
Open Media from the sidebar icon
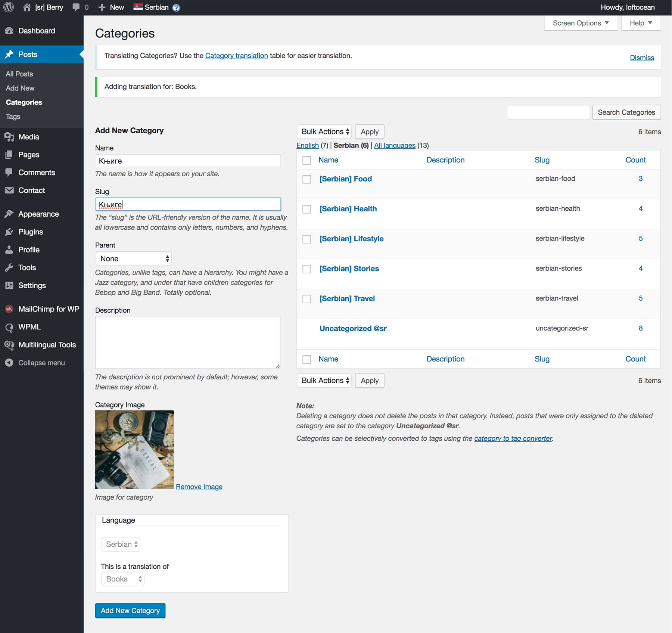tap(9, 137)
